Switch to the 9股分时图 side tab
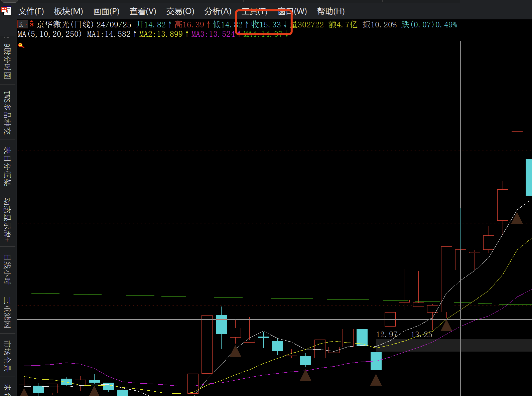 click(7, 61)
